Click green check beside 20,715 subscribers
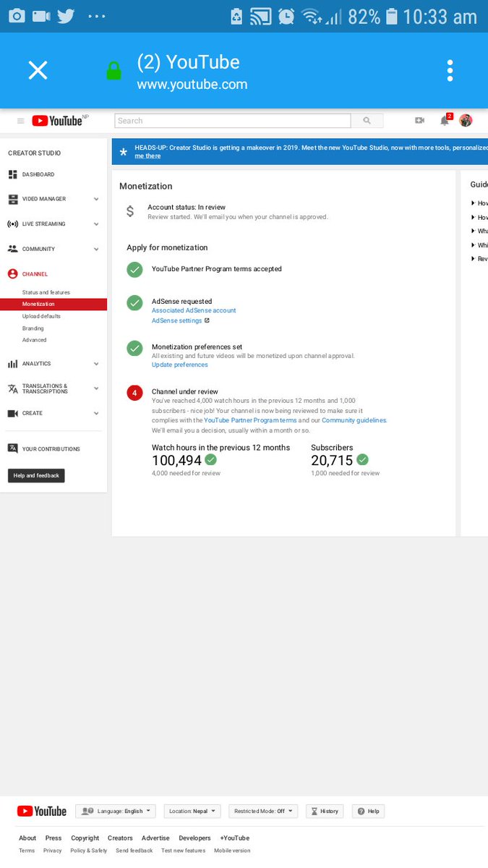488x868 pixels. click(362, 460)
